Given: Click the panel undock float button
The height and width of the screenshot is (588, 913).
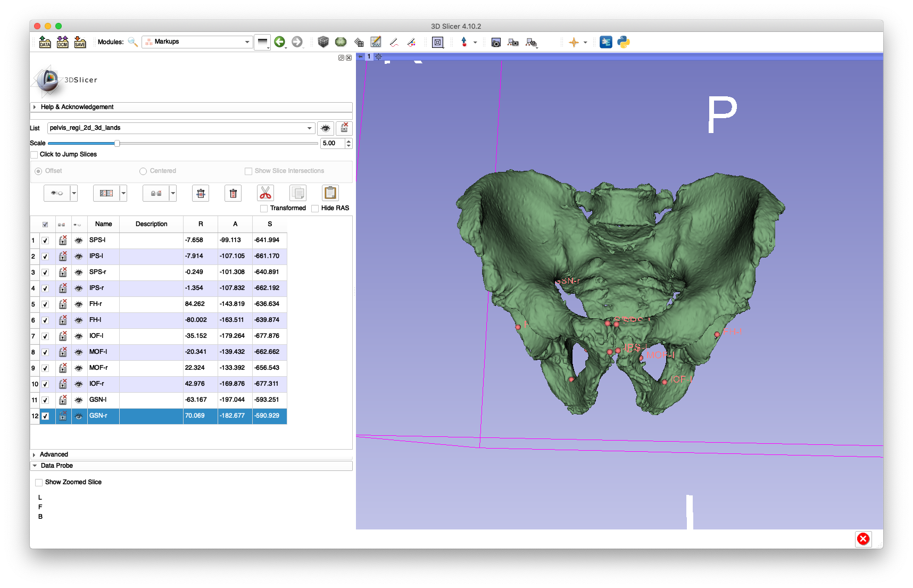Looking at the screenshot, I should click(x=341, y=57).
